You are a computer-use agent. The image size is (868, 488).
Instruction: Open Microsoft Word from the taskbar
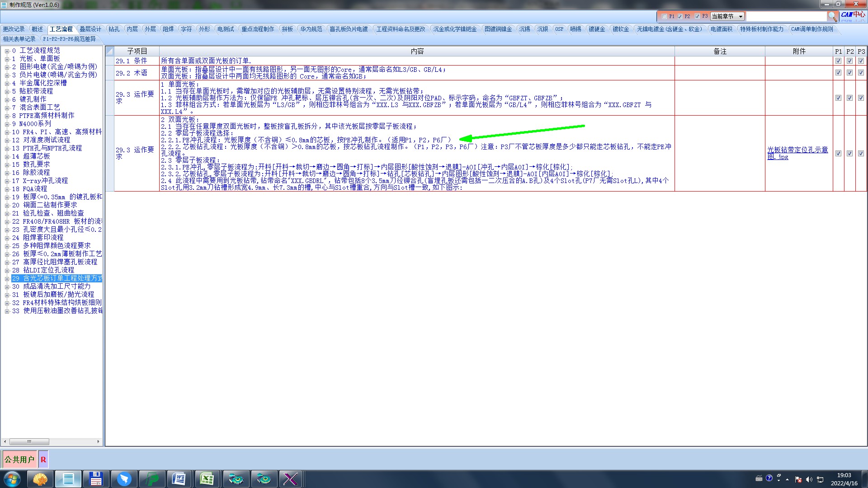tap(179, 479)
